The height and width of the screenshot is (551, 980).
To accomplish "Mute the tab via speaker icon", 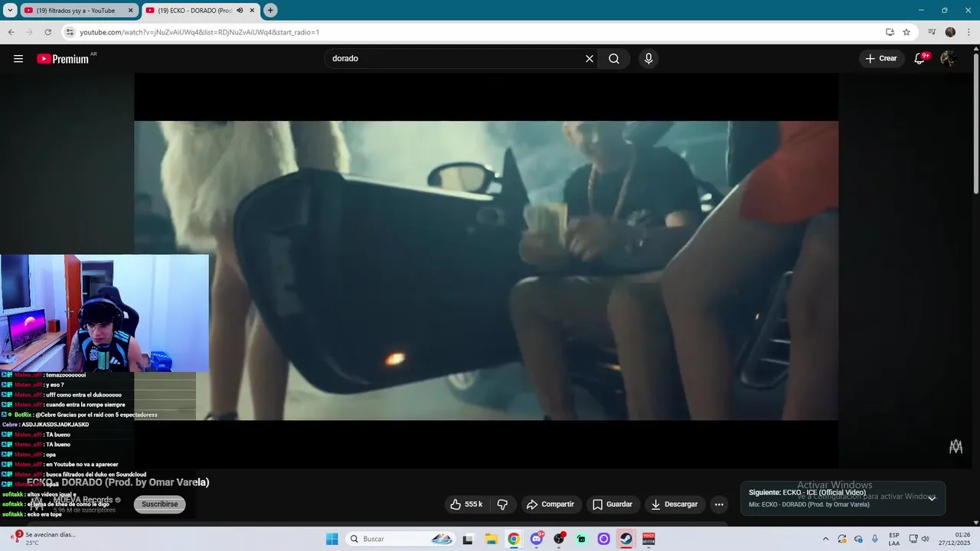I will (x=240, y=11).
